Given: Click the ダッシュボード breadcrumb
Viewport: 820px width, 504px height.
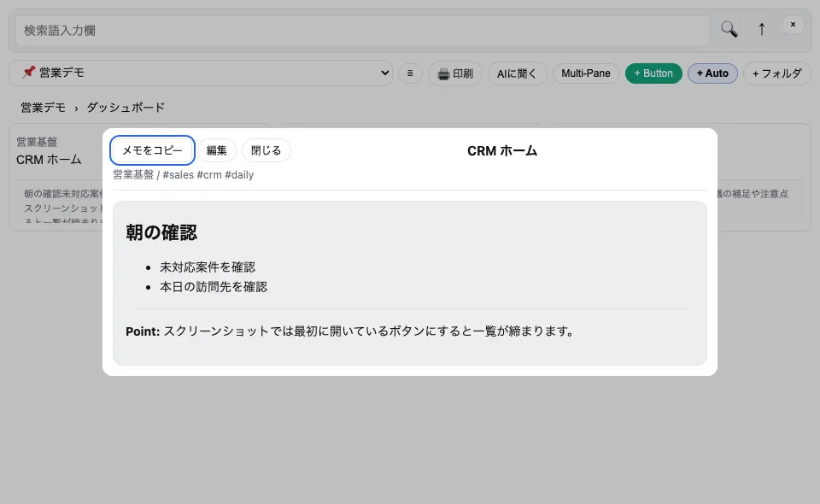Looking at the screenshot, I should [x=126, y=108].
